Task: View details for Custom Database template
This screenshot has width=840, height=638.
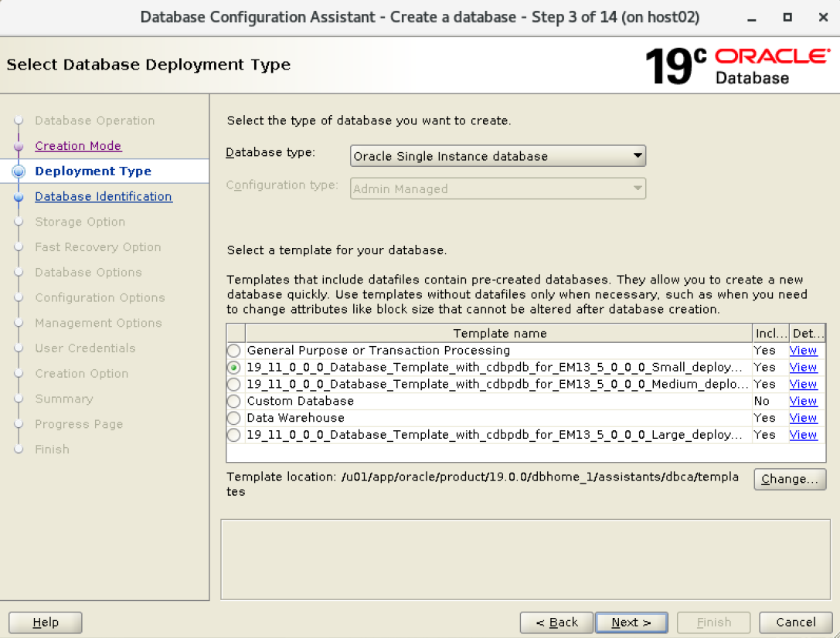Action: point(802,401)
